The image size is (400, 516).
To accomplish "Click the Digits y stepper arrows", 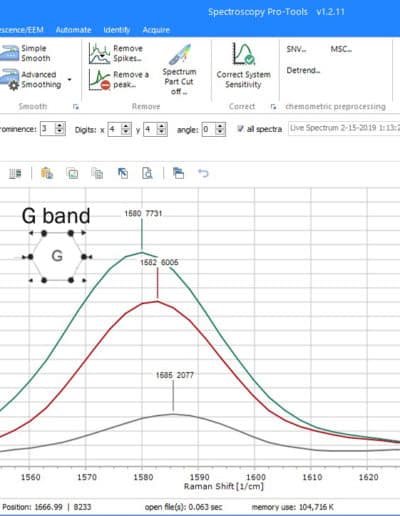I will click(x=162, y=129).
